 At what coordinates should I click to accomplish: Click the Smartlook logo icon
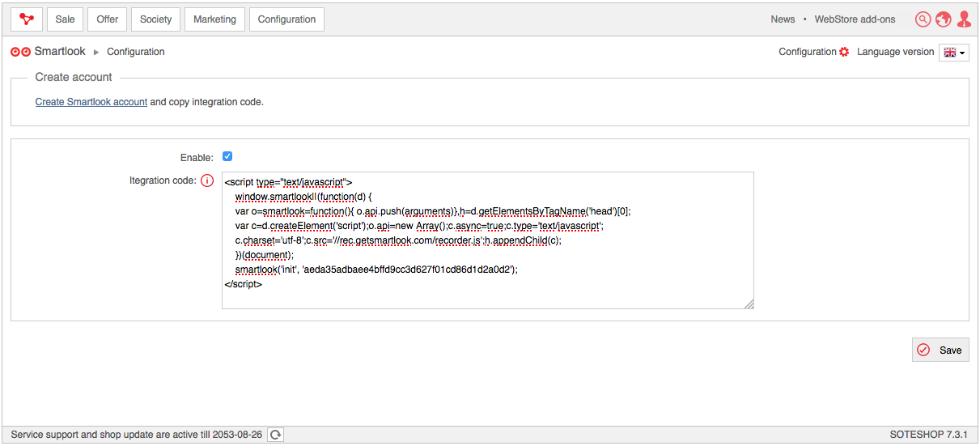pyautogui.click(x=21, y=52)
